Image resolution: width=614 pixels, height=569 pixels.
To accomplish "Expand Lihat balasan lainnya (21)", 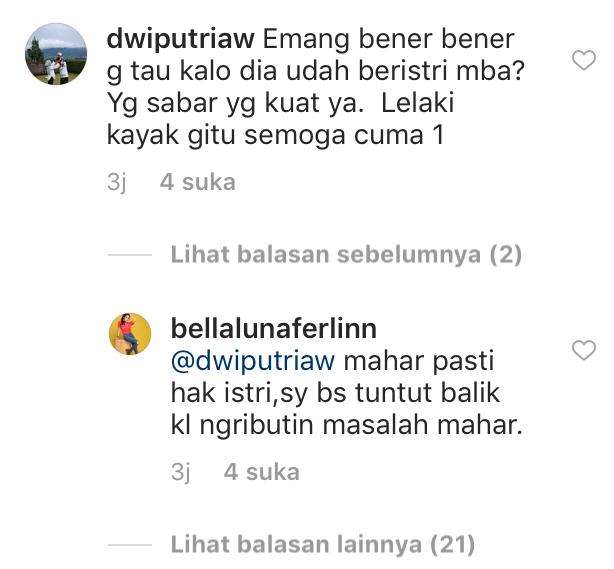I will 323,545.
